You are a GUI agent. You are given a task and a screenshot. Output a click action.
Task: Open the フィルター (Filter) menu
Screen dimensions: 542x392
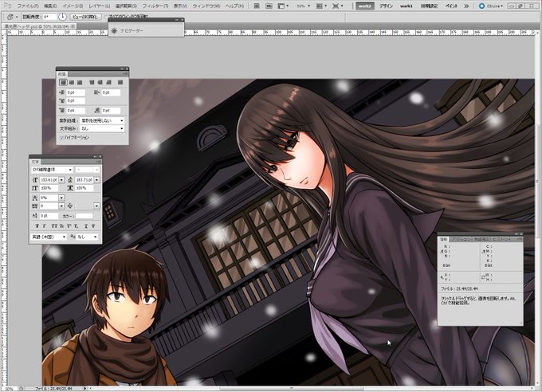click(x=155, y=6)
